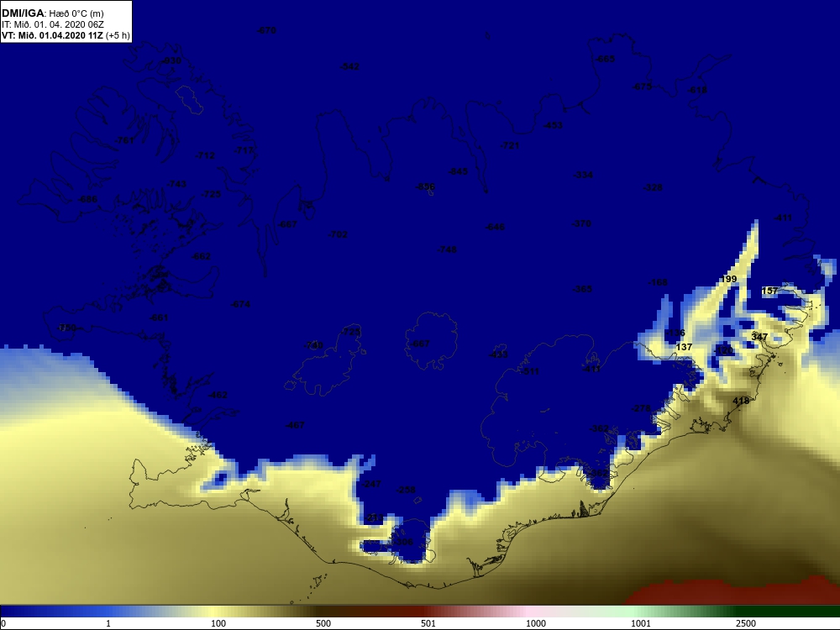Click the map value -743

click(x=176, y=184)
